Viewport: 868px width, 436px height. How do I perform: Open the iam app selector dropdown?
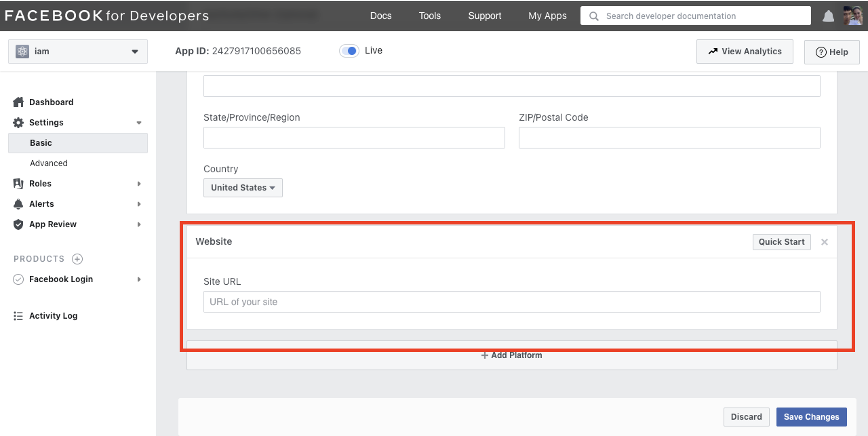[78, 52]
